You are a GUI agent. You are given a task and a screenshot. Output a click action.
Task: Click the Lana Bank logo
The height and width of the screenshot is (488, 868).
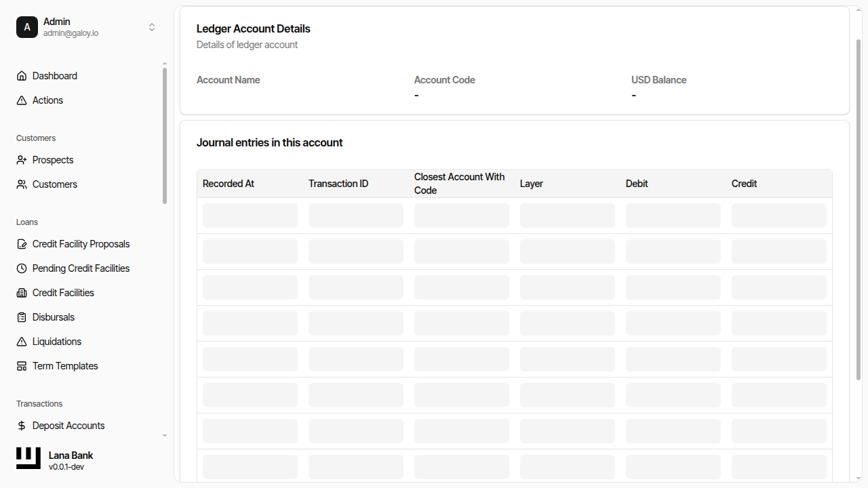pos(28,458)
